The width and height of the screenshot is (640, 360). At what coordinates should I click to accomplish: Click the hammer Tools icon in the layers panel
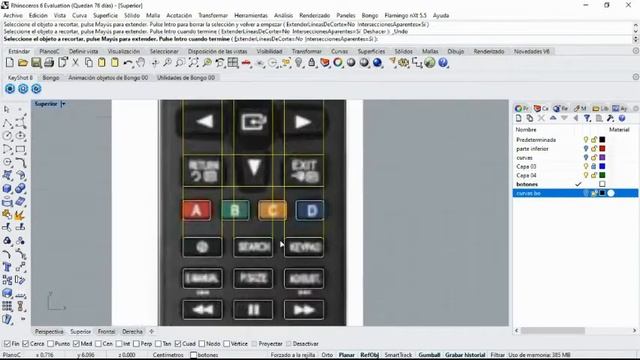[x=610, y=118]
